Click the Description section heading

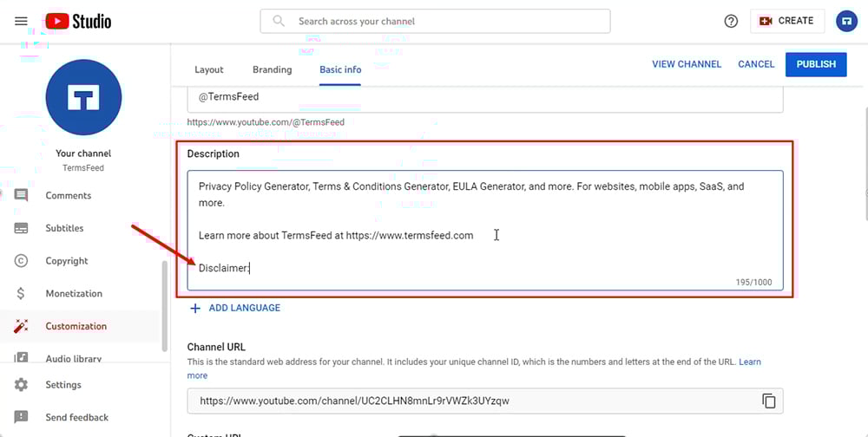click(x=214, y=153)
